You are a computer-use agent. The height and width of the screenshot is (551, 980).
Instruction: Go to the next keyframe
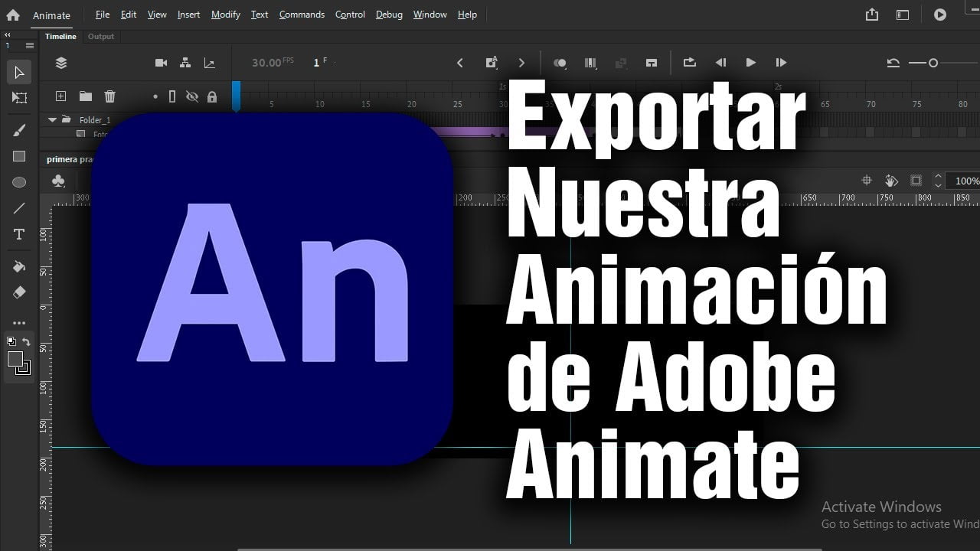pos(521,63)
